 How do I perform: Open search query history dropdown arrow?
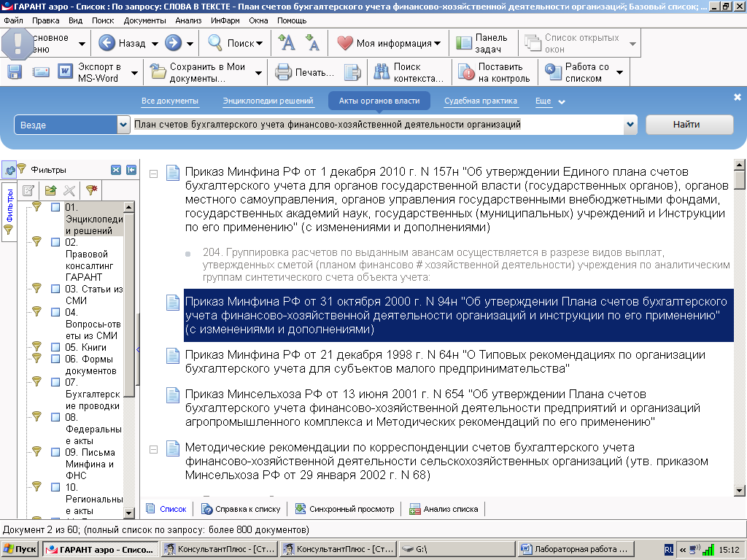pos(630,125)
